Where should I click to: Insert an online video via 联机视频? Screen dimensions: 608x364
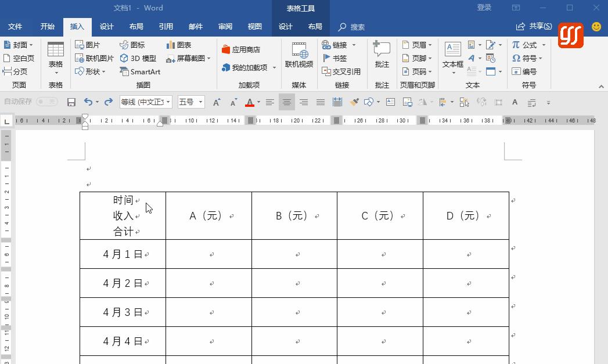pos(299,58)
